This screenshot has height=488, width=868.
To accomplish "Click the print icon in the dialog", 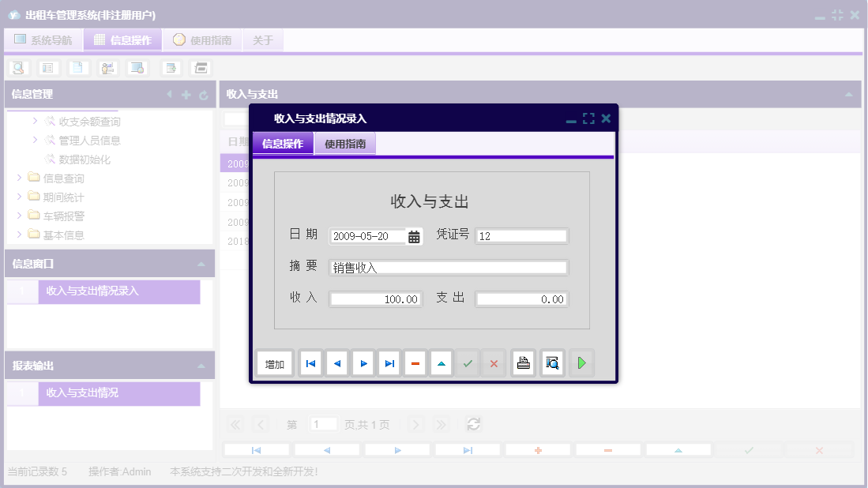I will click(522, 362).
